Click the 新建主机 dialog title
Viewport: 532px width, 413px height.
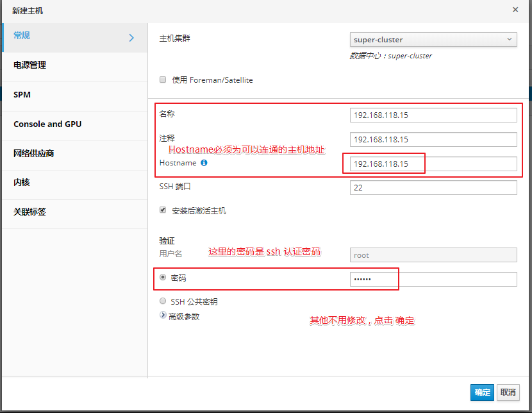[x=28, y=11]
